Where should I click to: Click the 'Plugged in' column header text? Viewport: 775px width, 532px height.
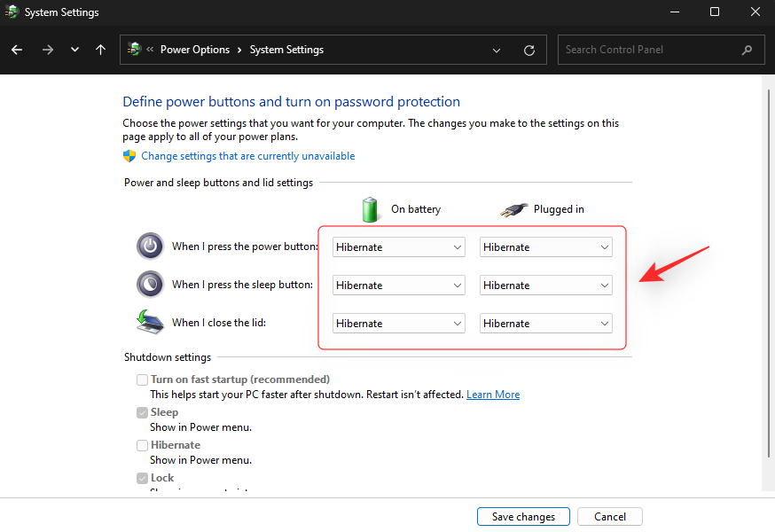(559, 209)
